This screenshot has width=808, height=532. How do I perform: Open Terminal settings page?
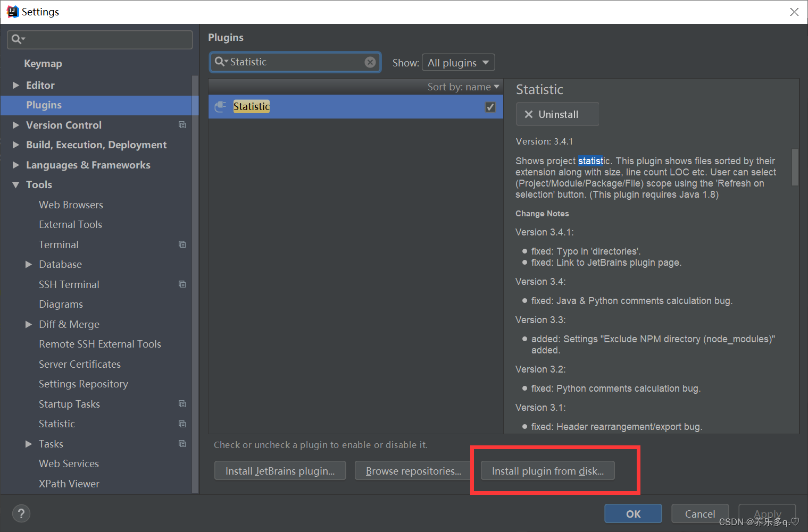click(x=59, y=244)
